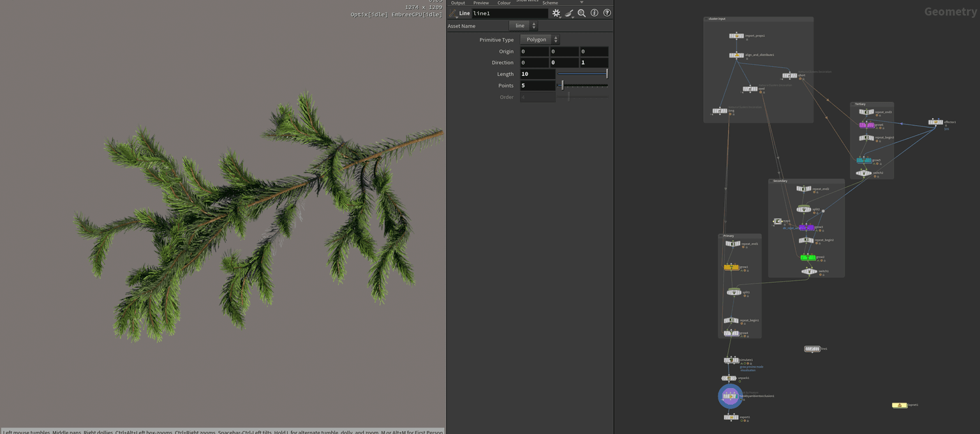Open the Colour tab
Image resolution: width=980 pixels, height=434 pixels.
[x=504, y=3]
